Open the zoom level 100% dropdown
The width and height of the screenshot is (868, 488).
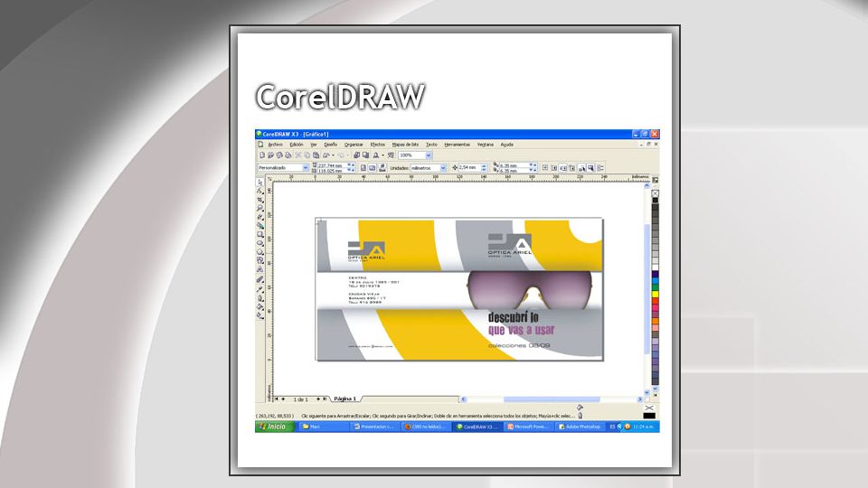tap(429, 155)
